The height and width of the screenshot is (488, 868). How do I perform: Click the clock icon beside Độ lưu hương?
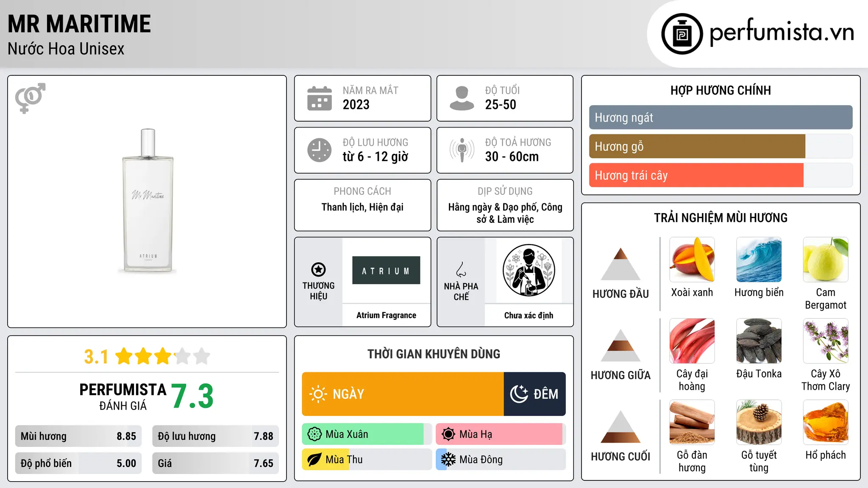pyautogui.click(x=320, y=150)
